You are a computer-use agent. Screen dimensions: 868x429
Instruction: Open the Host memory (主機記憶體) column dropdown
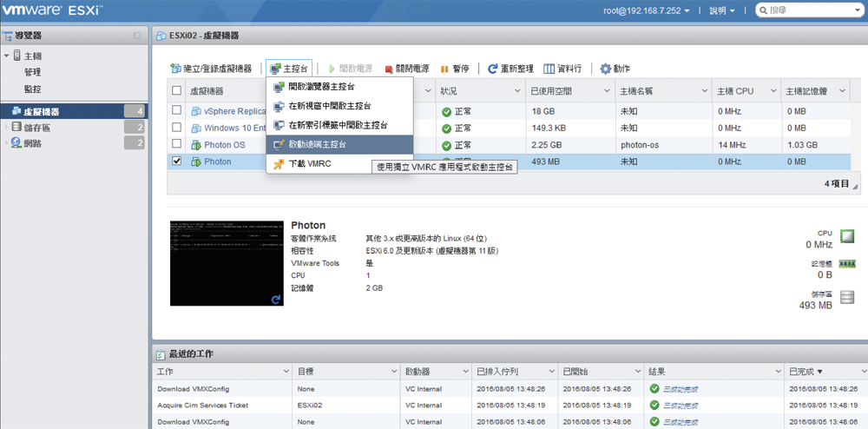click(x=843, y=91)
